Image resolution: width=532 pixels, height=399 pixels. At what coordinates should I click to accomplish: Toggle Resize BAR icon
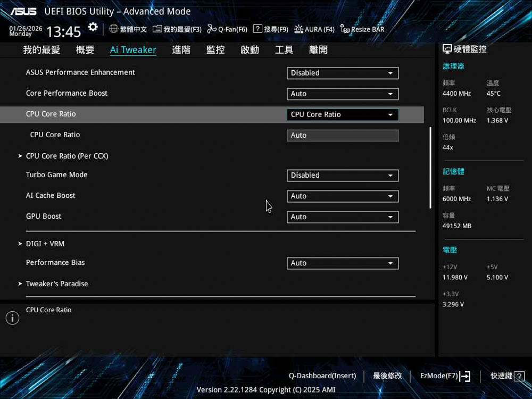(x=345, y=29)
